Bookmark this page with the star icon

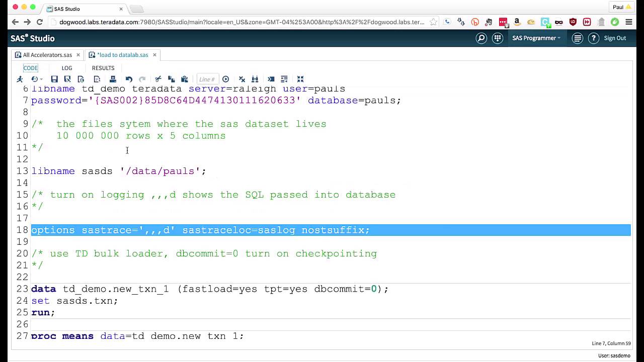click(x=433, y=22)
